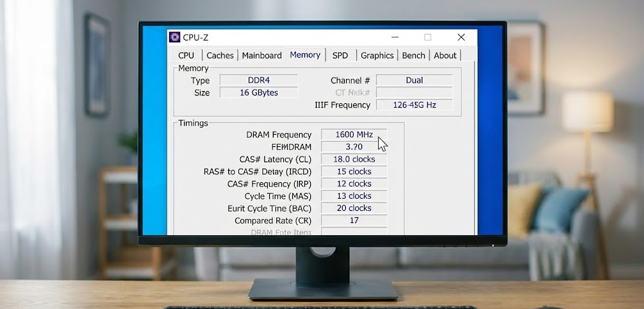The image size is (644, 309).
Task: Switch to the SPD tab
Action: click(x=340, y=55)
